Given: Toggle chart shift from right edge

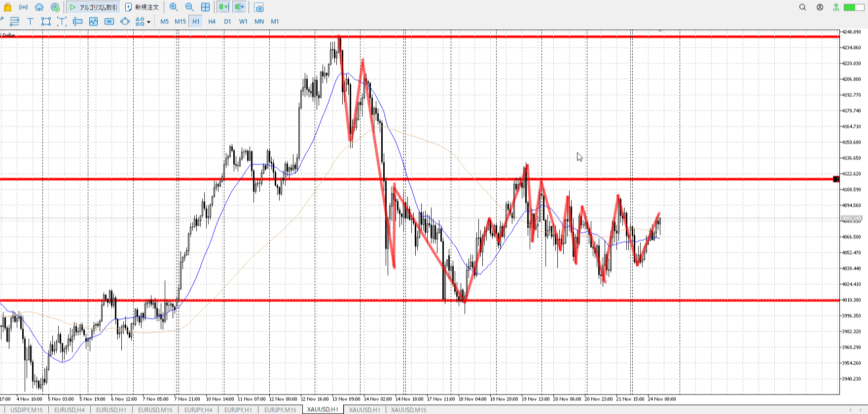Looking at the screenshot, I should point(240,7).
